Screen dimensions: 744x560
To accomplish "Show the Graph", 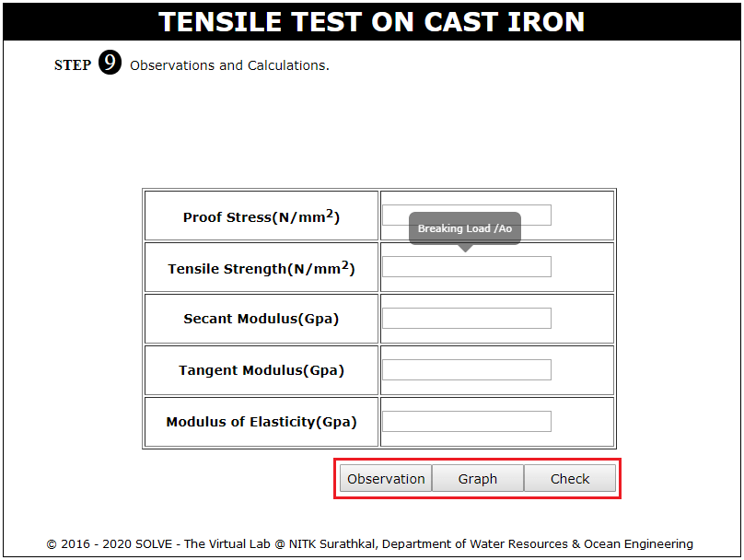I will click(478, 478).
